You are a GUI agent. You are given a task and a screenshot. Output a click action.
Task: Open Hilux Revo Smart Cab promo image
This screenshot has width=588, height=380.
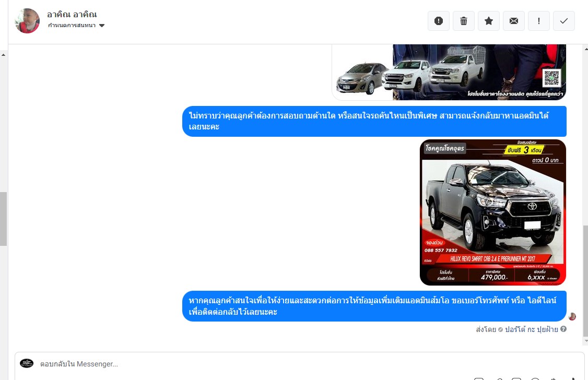click(x=493, y=212)
